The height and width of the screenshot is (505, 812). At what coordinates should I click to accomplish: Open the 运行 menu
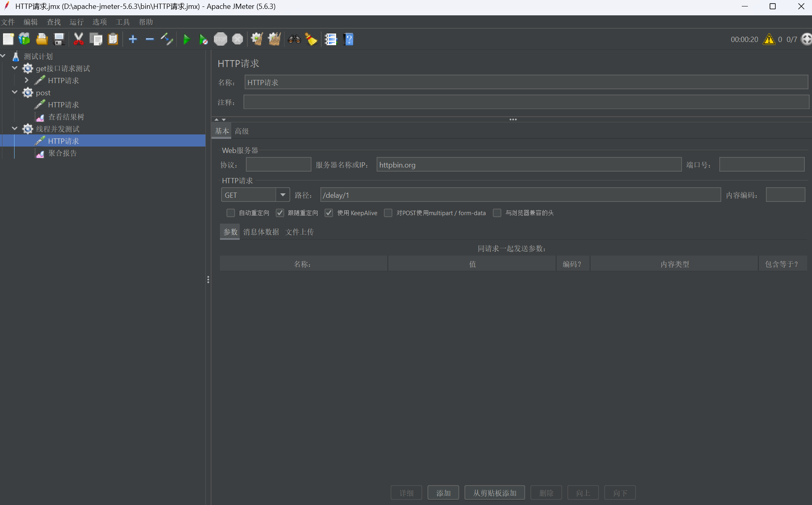coord(76,22)
